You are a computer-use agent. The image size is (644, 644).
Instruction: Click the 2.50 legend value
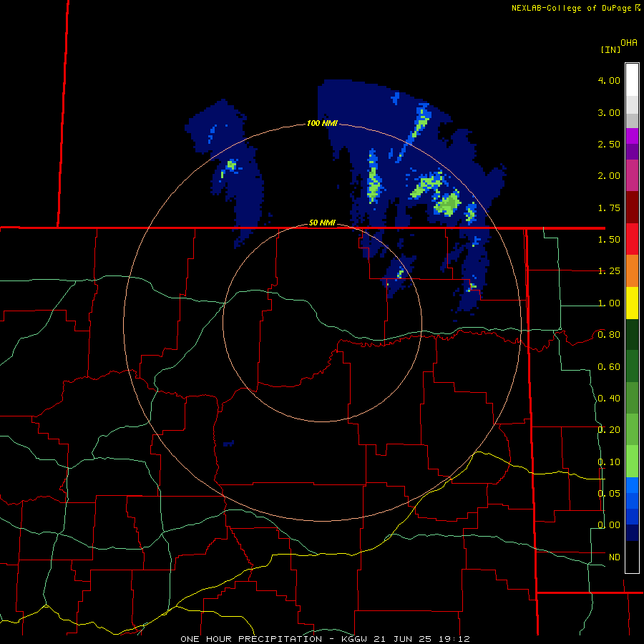(x=609, y=144)
